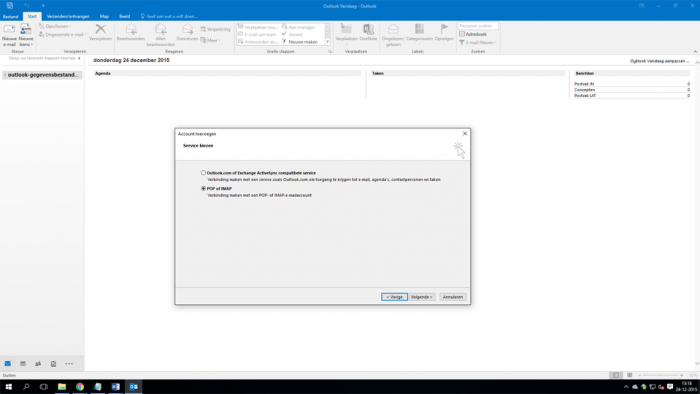Click the Annuleren button
This screenshot has height=394, width=700.
(453, 297)
